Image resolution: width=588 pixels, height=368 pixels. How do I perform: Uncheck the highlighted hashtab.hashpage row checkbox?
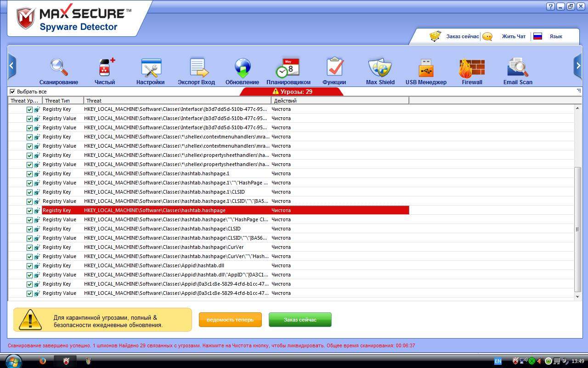(29, 211)
